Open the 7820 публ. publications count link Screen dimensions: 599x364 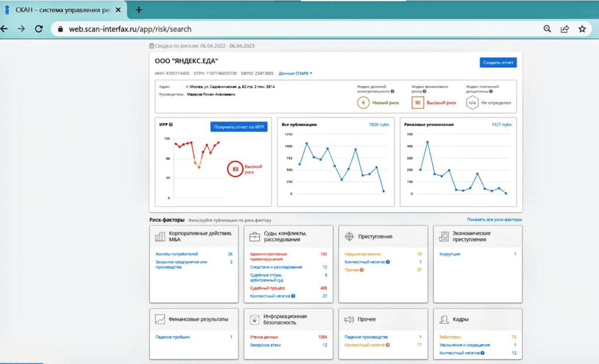pos(379,124)
